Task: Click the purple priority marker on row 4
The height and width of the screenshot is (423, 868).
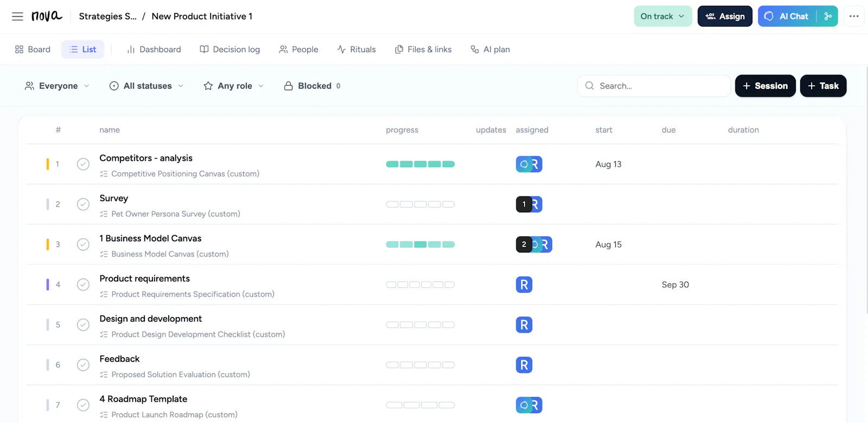Action: pyautogui.click(x=48, y=285)
